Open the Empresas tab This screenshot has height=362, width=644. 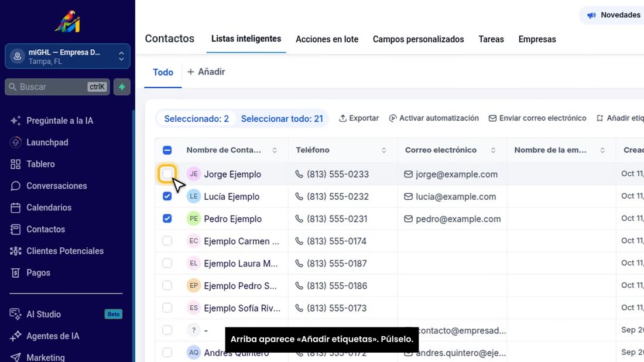click(537, 39)
